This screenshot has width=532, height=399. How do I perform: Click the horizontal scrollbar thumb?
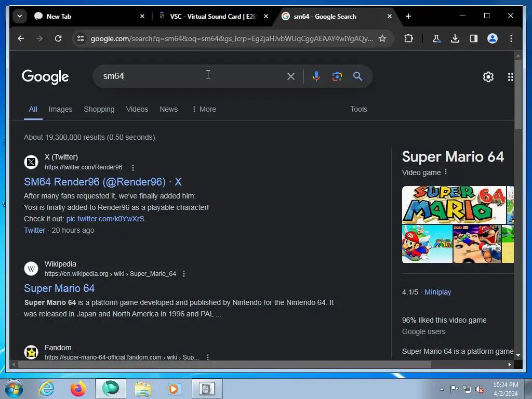(x=224, y=364)
